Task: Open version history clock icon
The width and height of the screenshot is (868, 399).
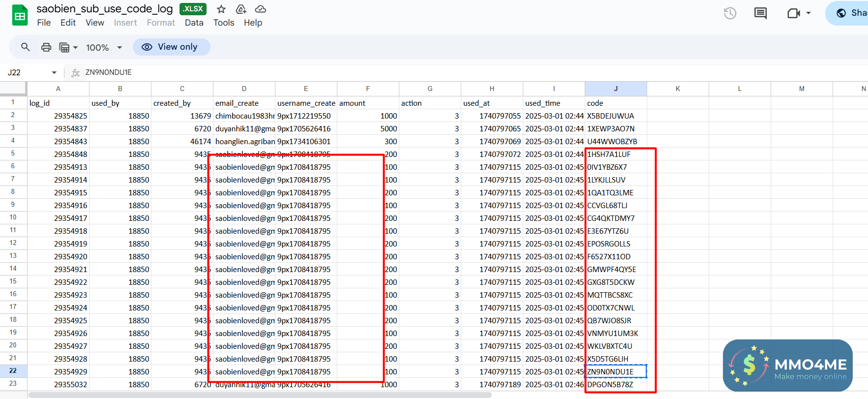Action: point(730,13)
